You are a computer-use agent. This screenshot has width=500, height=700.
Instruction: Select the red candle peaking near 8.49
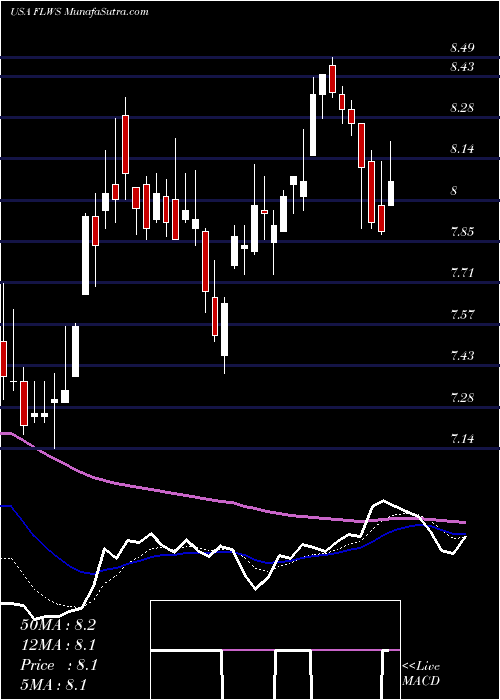[x=332, y=78]
